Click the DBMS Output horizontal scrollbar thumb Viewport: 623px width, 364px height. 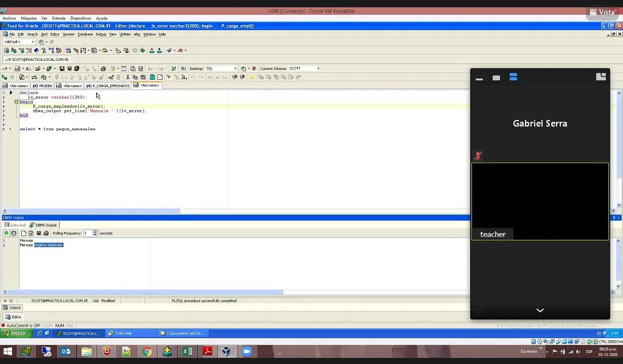pyautogui.click(x=146, y=292)
